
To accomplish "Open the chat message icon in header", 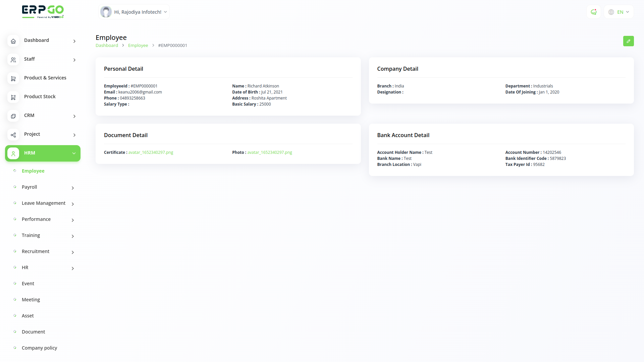I will [593, 12].
